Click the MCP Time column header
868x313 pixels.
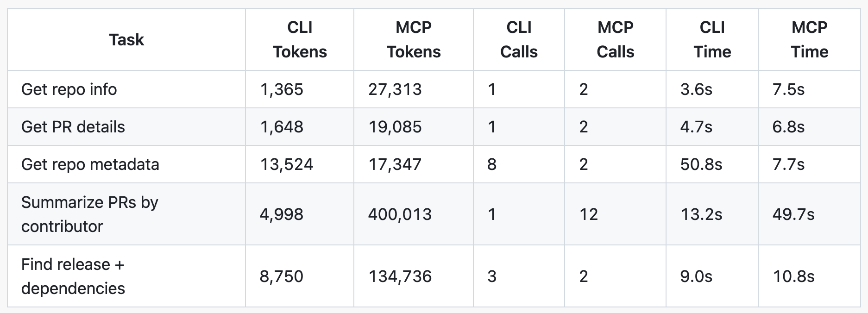click(809, 40)
